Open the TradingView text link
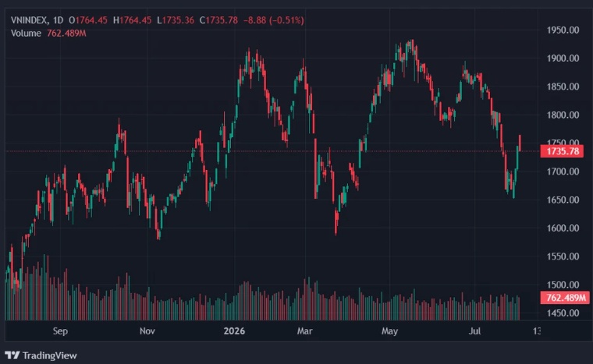This screenshot has height=364, width=593. 49,355
